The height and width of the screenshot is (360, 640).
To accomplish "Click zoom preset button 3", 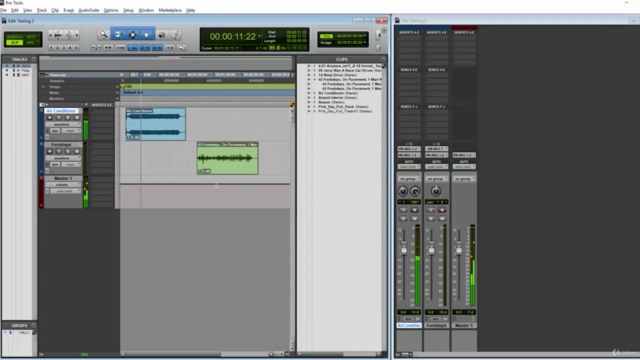I will tap(64, 48).
